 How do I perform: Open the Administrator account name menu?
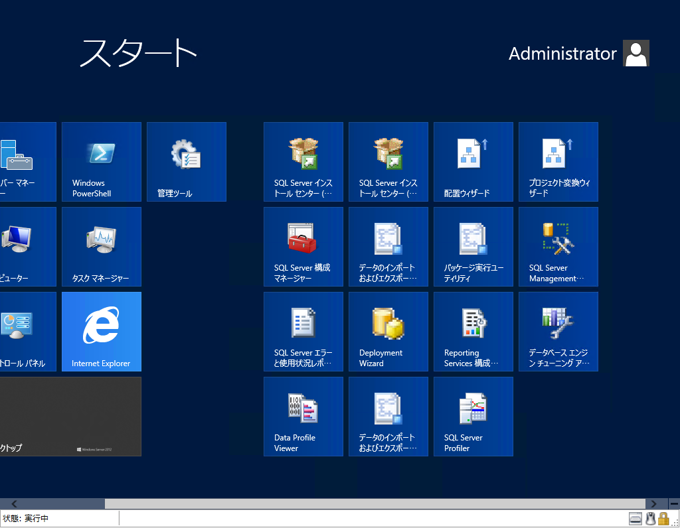pos(562,54)
